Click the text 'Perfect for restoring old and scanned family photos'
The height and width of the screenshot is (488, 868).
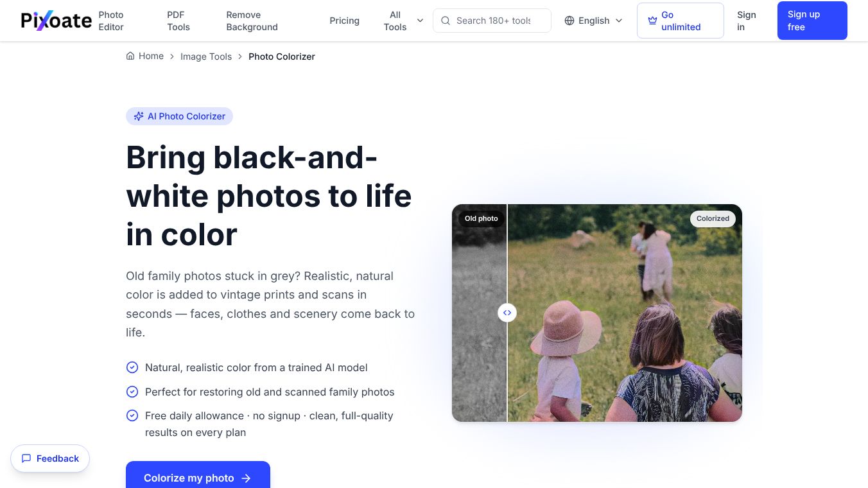pyautogui.click(x=270, y=392)
